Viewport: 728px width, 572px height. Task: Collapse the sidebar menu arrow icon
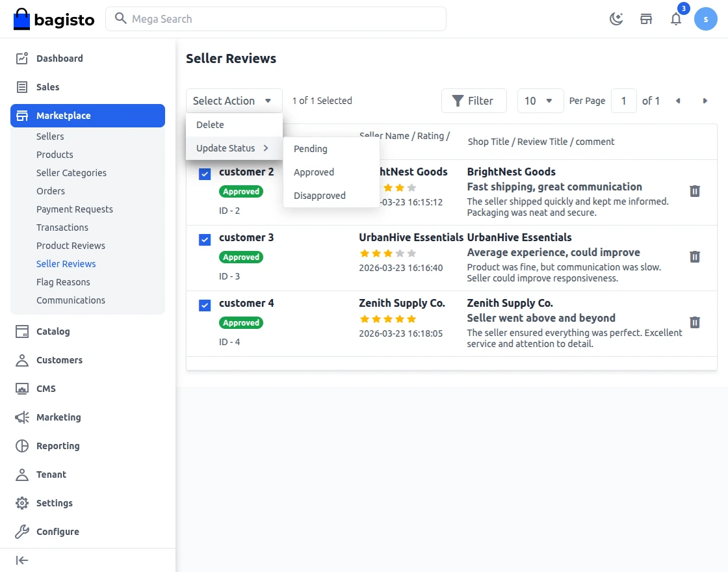pos(22,560)
